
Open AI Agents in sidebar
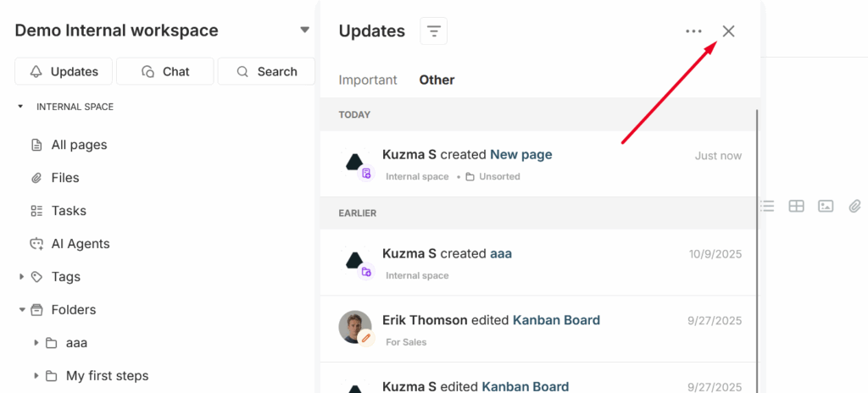pos(80,244)
